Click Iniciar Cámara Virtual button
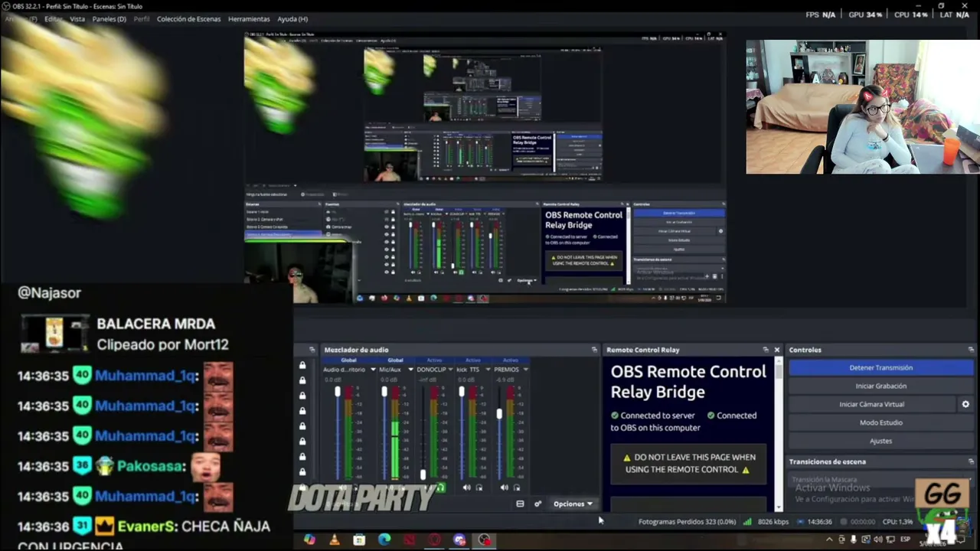 872,404
